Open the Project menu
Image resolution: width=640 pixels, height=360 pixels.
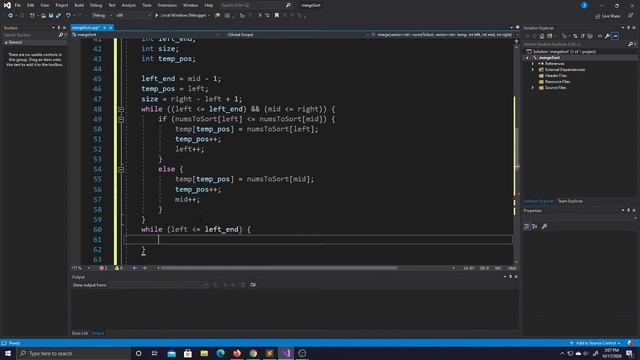pos(62,5)
